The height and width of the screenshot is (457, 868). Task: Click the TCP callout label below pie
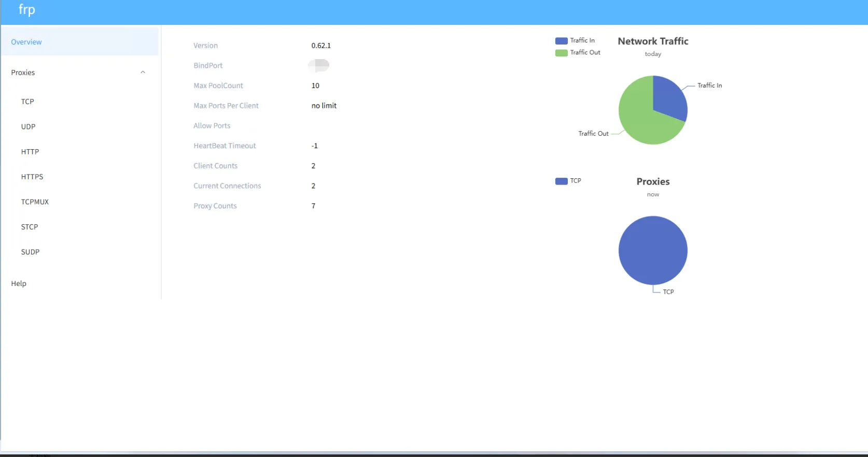[668, 292]
